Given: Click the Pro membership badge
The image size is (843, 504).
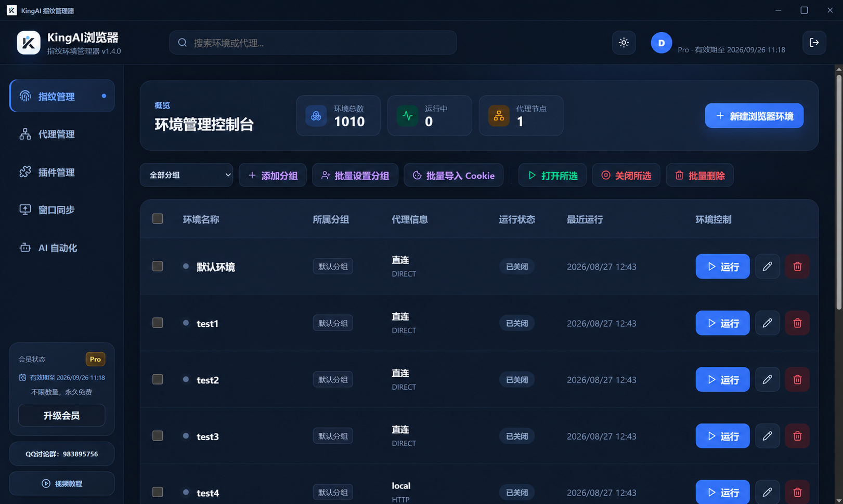Looking at the screenshot, I should click(x=95, y=359).
